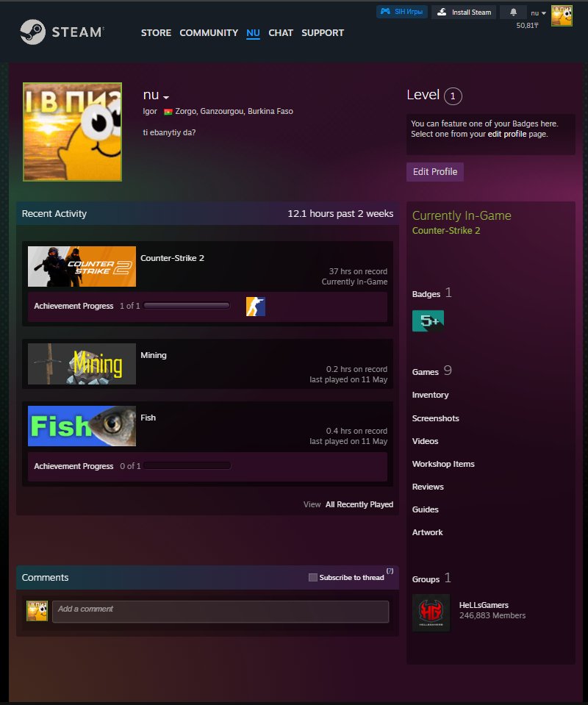This screenshot has height=705, width=588.
Task: Open the STORE menu
Action: 156,33
